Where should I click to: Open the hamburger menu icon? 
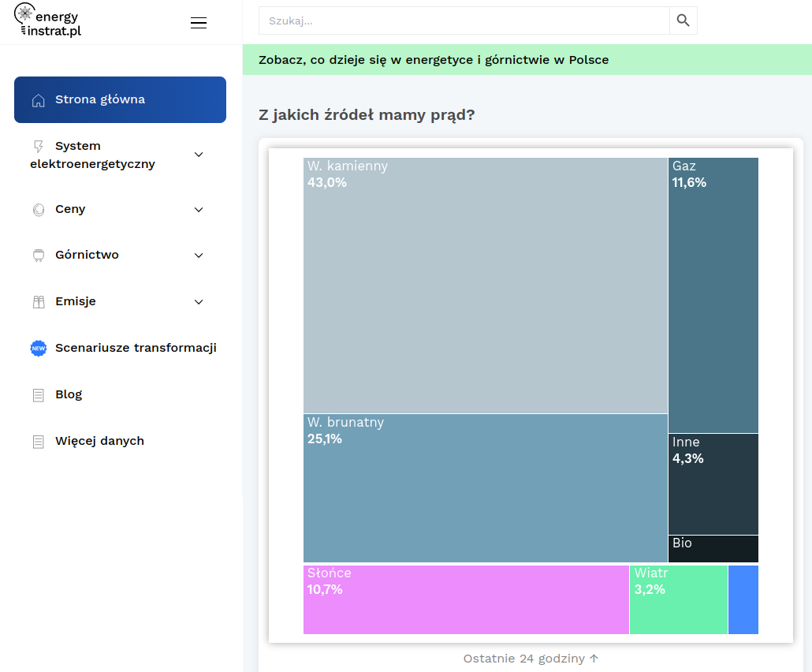click(x=199, y=22)
